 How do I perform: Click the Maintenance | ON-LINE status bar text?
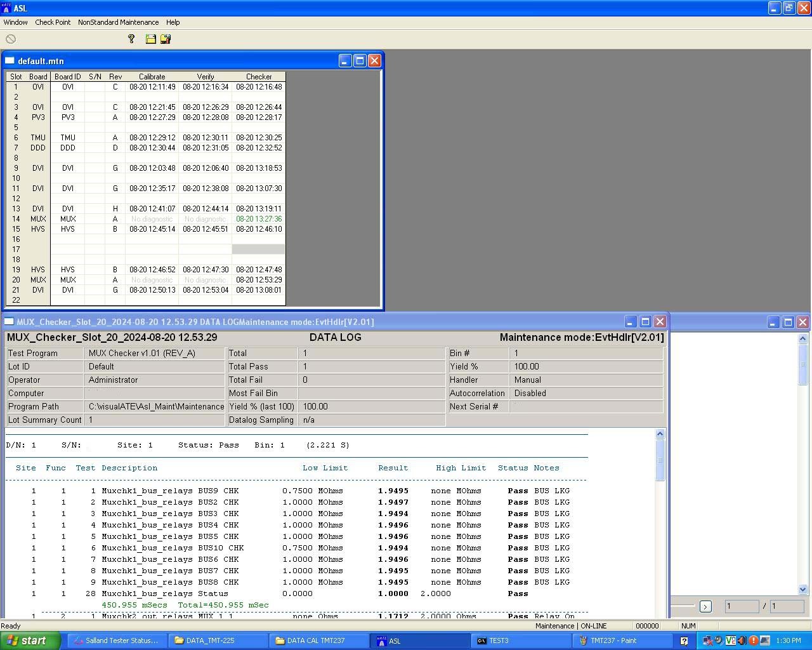click(x=571, y=626)
